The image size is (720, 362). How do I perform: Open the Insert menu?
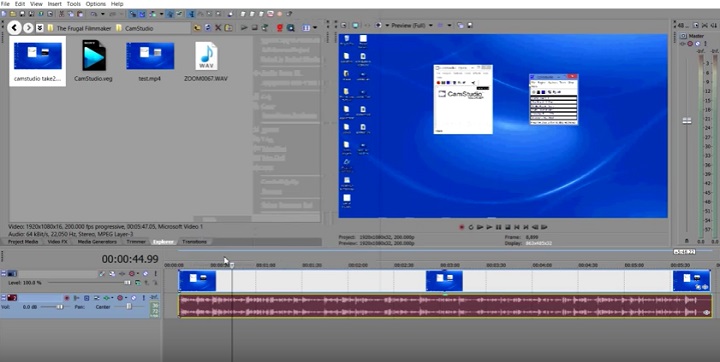pyautogui.click(x=54, y=4)
